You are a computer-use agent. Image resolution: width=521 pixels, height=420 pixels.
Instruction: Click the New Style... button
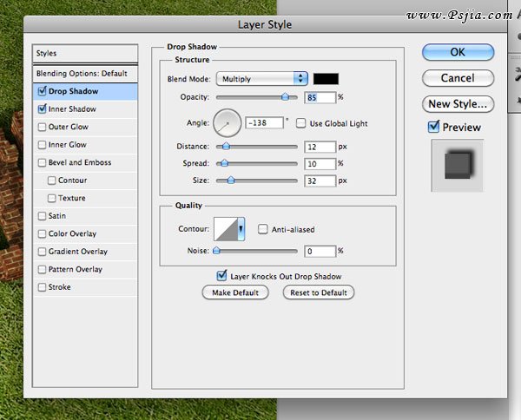click(x=458, y=104)
